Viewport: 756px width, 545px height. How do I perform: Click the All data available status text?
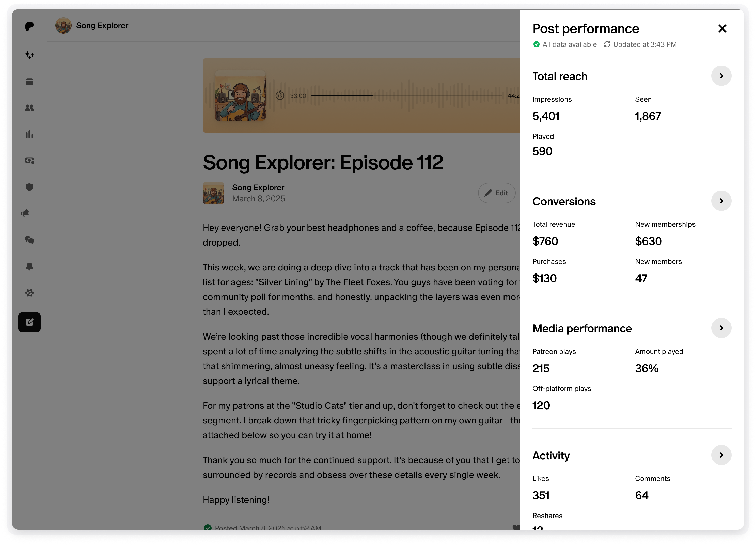[570, 44]
